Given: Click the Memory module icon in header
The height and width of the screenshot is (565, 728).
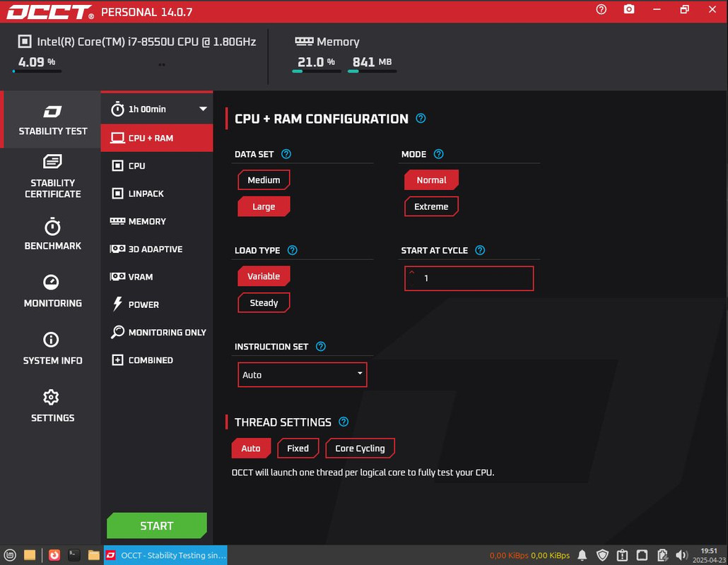Looking at the screenshot, I should [x=304, y=41].
